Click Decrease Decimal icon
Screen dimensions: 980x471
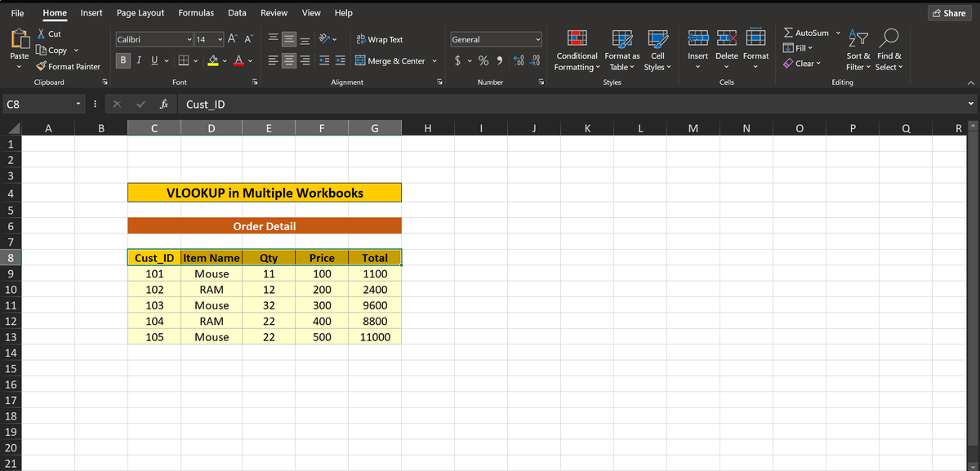click(535, 61)
